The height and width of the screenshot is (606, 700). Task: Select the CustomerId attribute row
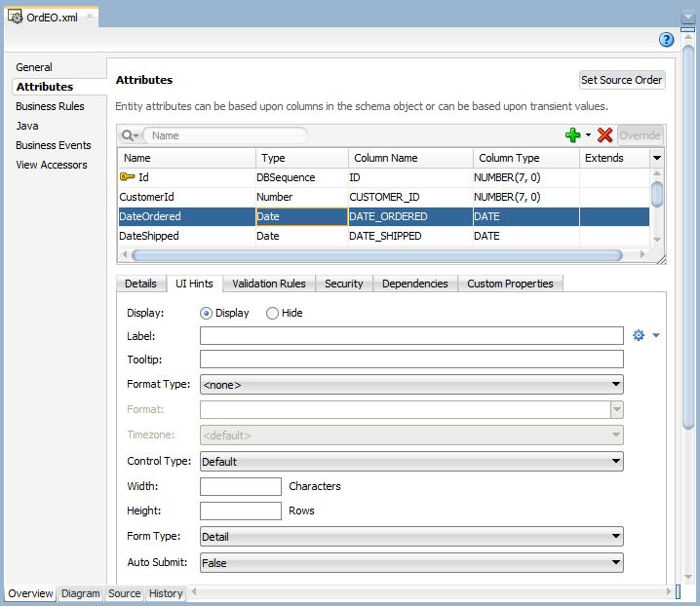point(384,197)
